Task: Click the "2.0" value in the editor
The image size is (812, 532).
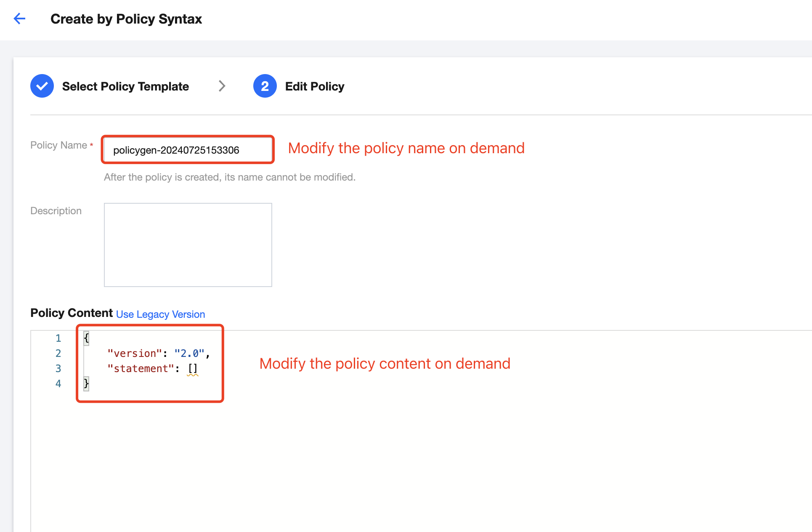Action: tap(189, 354)
